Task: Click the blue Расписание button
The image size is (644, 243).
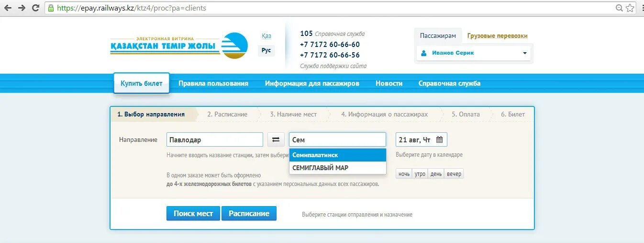Action: (249, 213)
